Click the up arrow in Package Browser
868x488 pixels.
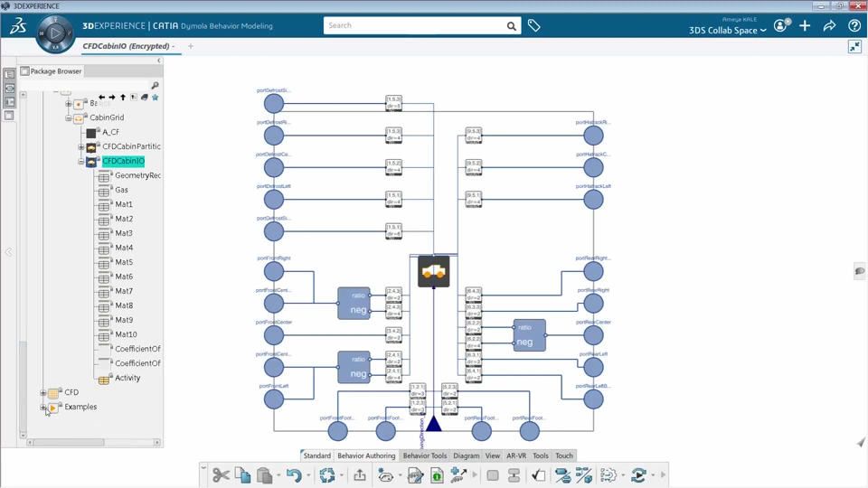click(x=123, y=98)
